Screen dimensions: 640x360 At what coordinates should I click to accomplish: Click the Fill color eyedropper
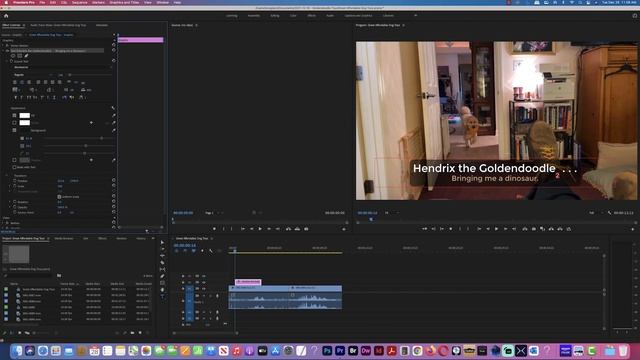[x=113, y=116]
